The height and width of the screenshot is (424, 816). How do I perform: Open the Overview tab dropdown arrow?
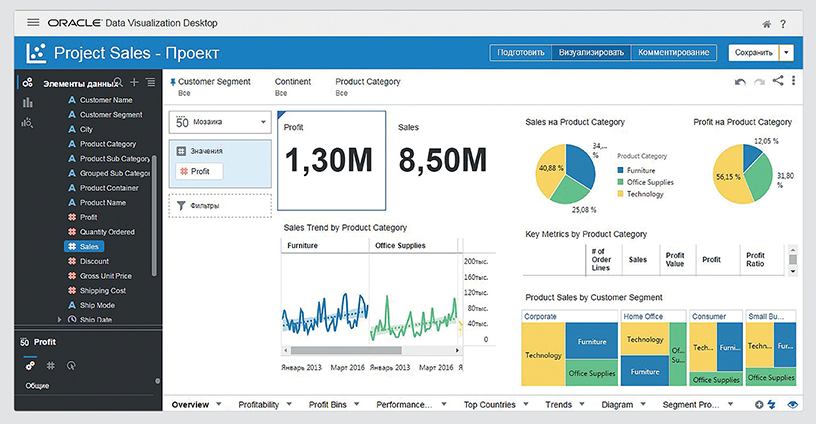coord(219,404)
